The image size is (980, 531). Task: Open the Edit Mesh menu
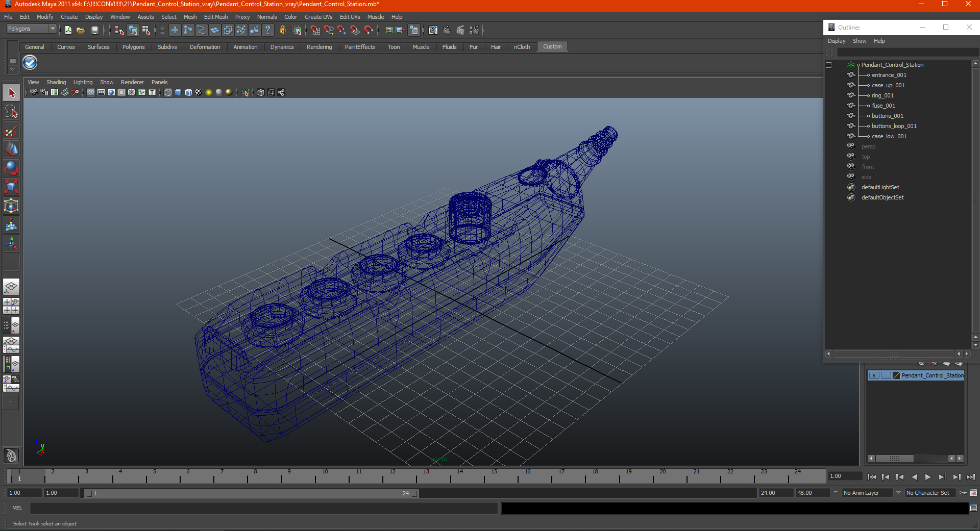[x=216, y=17]
